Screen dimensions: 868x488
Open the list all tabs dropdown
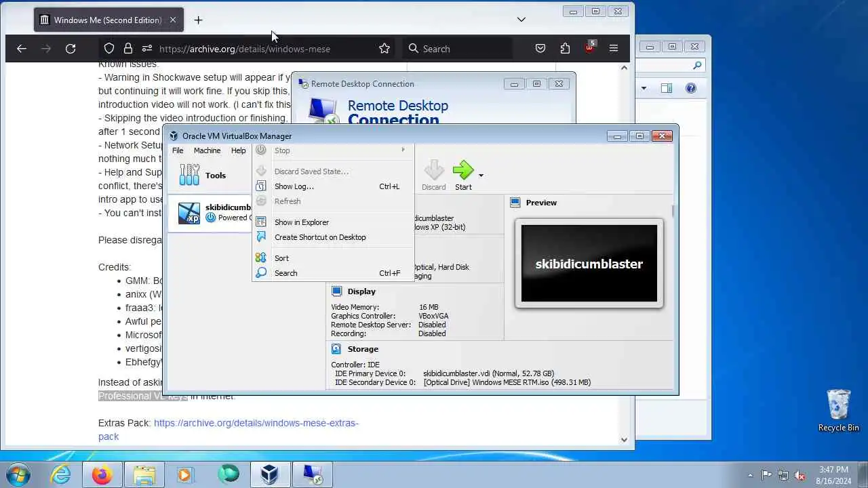click(521, 20)
